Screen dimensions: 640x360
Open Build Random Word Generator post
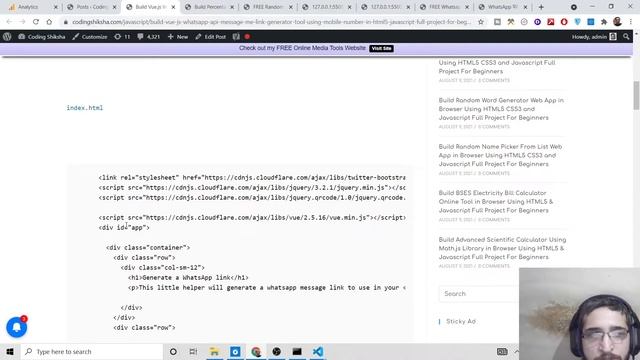tap(501, 109)
